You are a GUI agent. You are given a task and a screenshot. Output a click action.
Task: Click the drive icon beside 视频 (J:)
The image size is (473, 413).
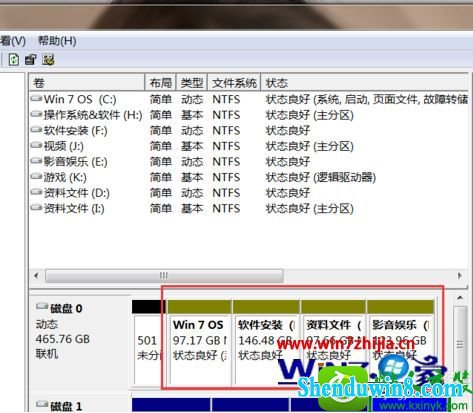(x=36, y=145)
